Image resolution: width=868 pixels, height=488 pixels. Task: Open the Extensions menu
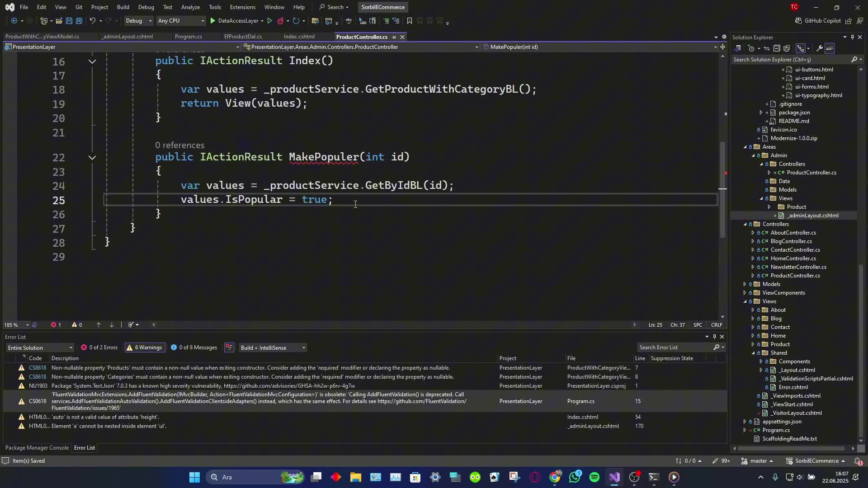[x=242, y=7]
